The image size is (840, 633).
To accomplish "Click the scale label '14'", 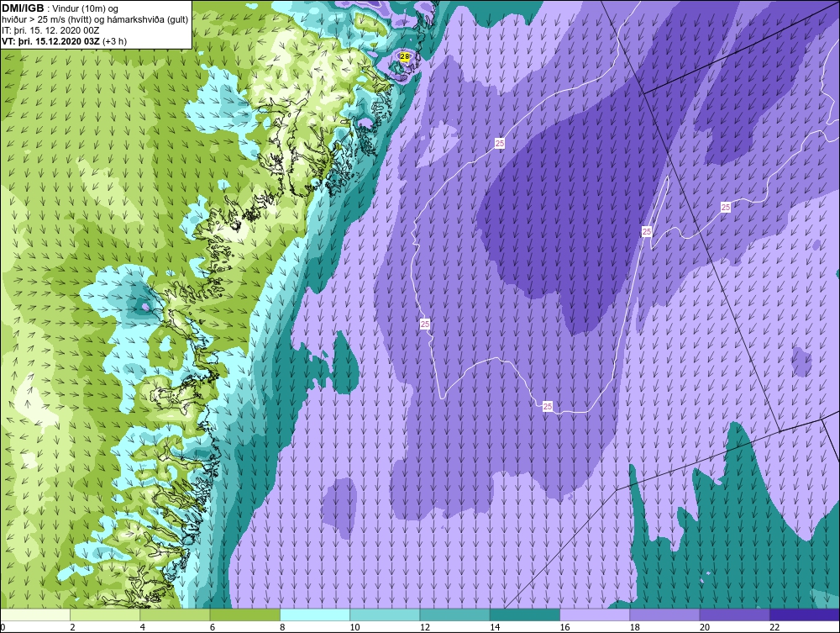I will [495, 628].
